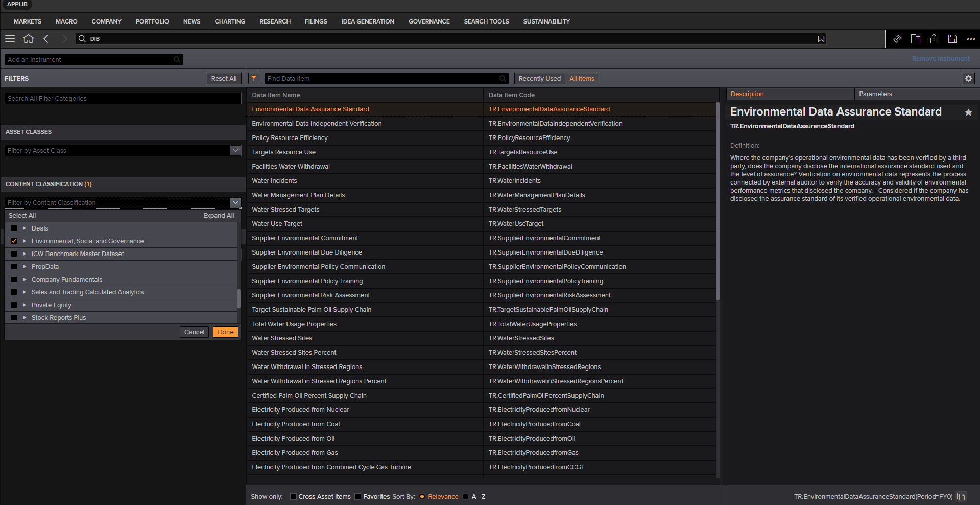
Task: Open the Filter by Asset Class dropdown
Action: point(235,150)
